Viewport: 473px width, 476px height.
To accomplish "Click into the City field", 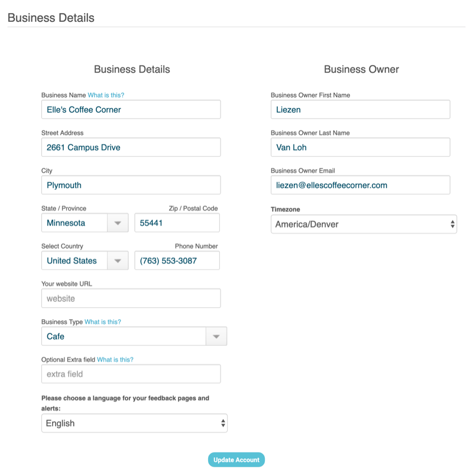I will (x=131, y=185).
